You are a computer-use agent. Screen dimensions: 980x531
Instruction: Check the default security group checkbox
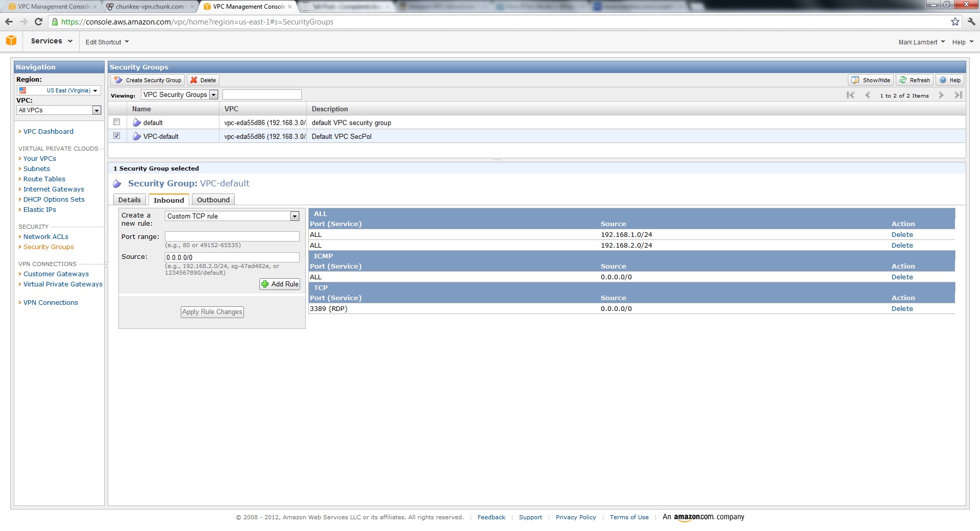pyautogui.click(x=117, y=122)
